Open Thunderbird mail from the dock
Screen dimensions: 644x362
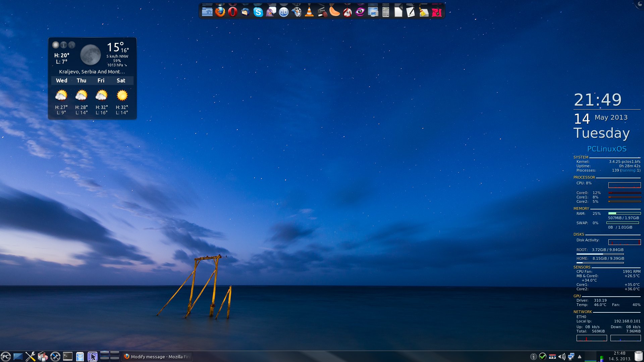coord(245,12)
